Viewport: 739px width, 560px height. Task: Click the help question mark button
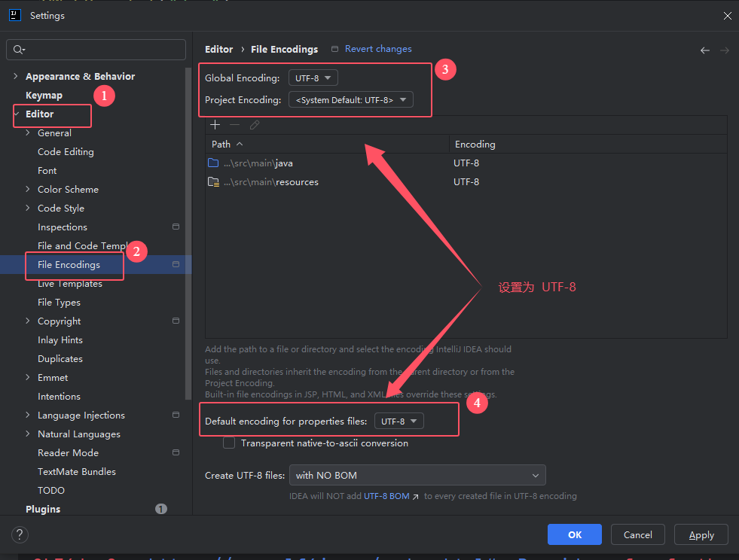pos(20,534)
